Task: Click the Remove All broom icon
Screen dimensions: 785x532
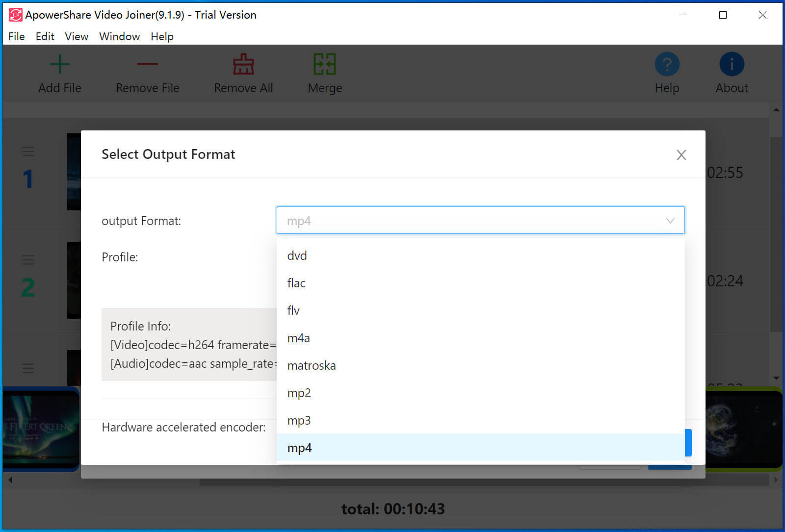Action: (x=243, y=64)
